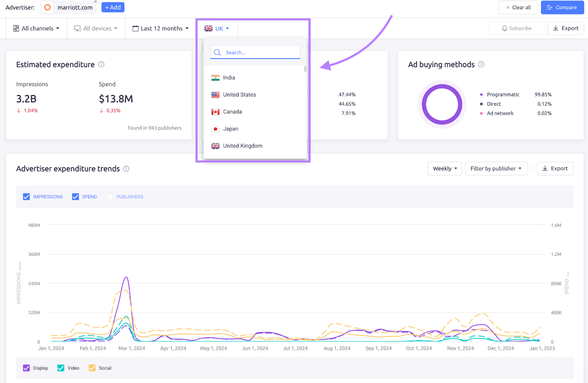Open the All channels selector grid icon
588x383 pixels.
pyautogui.click(x=16, y=28)
